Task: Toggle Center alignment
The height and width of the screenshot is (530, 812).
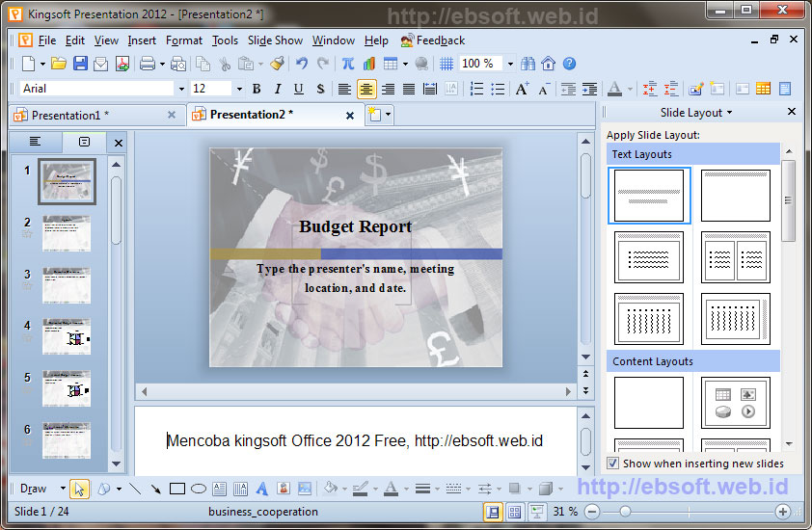Action: point(366,89)
